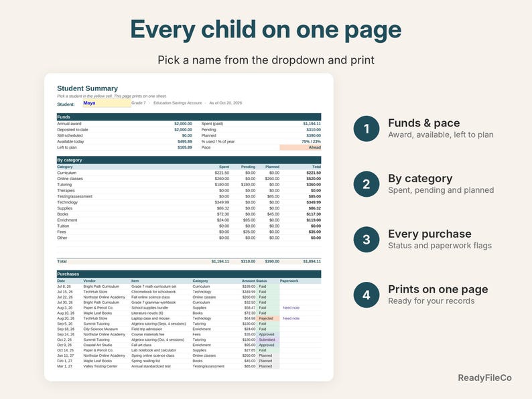Select the Purchases section header bar
This screenshot has height=399, width=532.
pos(189,274)
